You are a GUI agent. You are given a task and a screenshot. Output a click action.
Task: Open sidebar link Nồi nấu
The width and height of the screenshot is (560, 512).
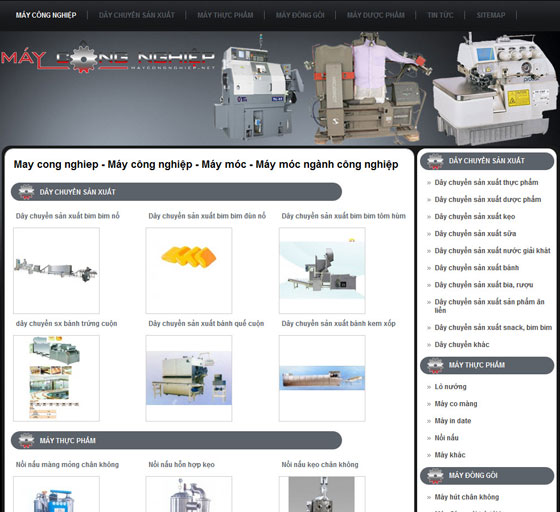446,438
